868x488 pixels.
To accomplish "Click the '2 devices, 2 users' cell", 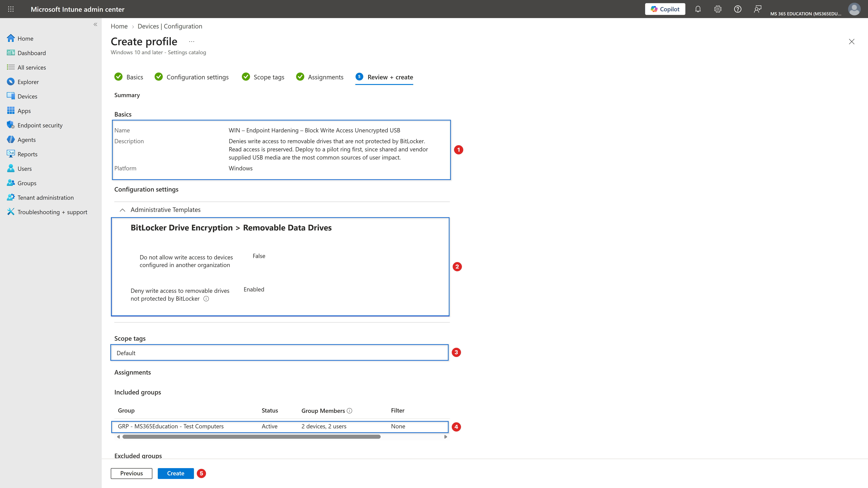I will (324, 426).
